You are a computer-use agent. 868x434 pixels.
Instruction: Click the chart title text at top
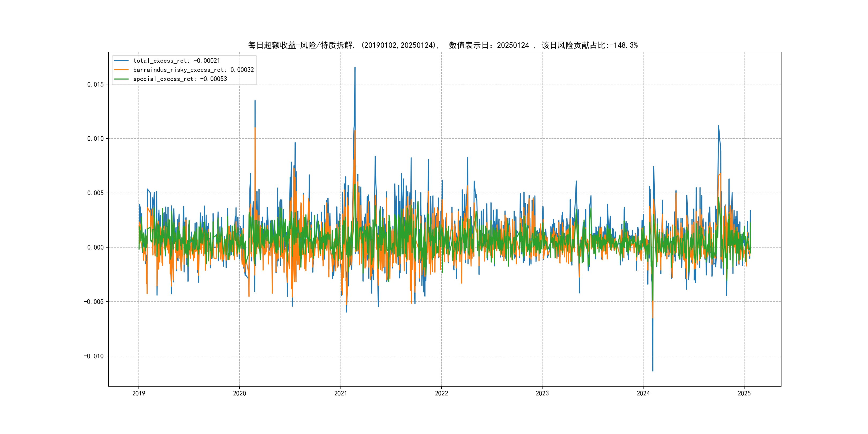point(443,45)
